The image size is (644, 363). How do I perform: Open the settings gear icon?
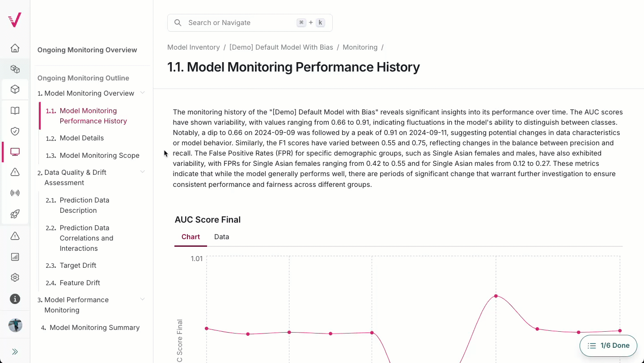(x=15, y=277)
